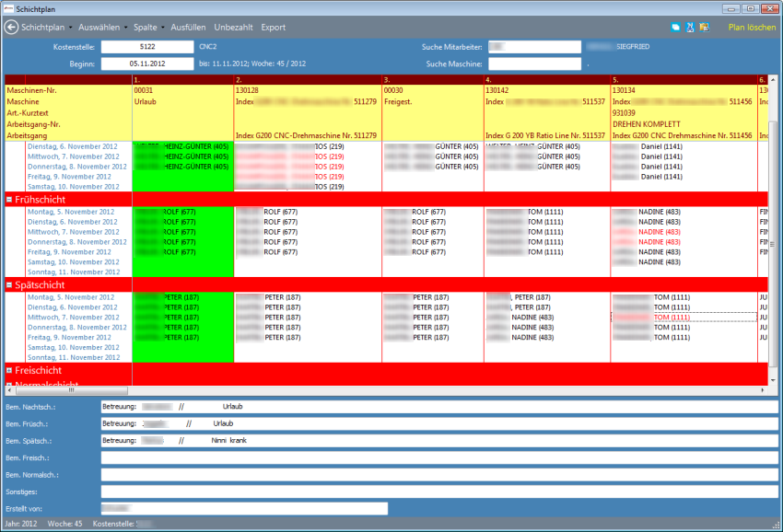Select column header "1."
Viewport: 783px width, 532px height.
pyautogui.click(x=182, y=80)
